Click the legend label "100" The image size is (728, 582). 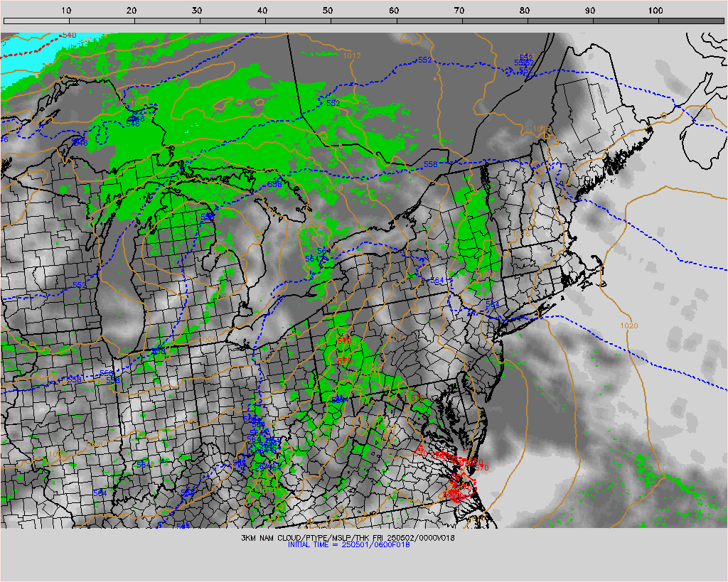click(x=655, y=10)
